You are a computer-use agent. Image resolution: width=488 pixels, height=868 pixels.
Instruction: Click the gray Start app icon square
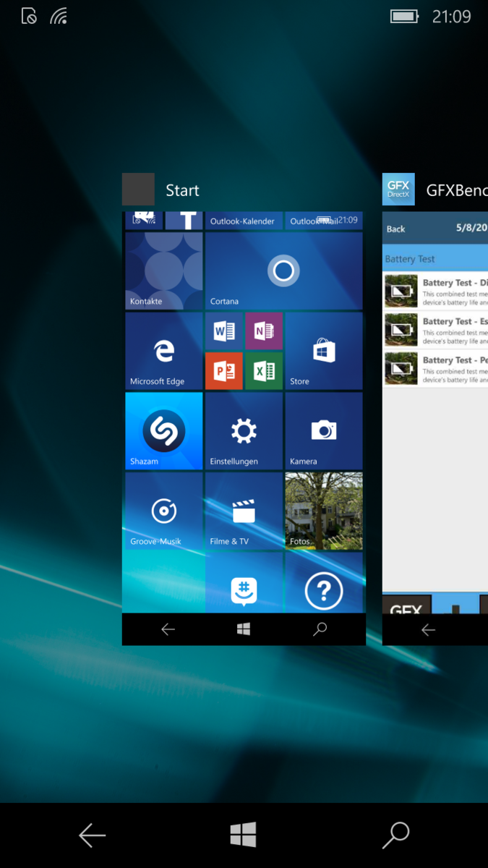pyautogui.click(x=138, y=190)
